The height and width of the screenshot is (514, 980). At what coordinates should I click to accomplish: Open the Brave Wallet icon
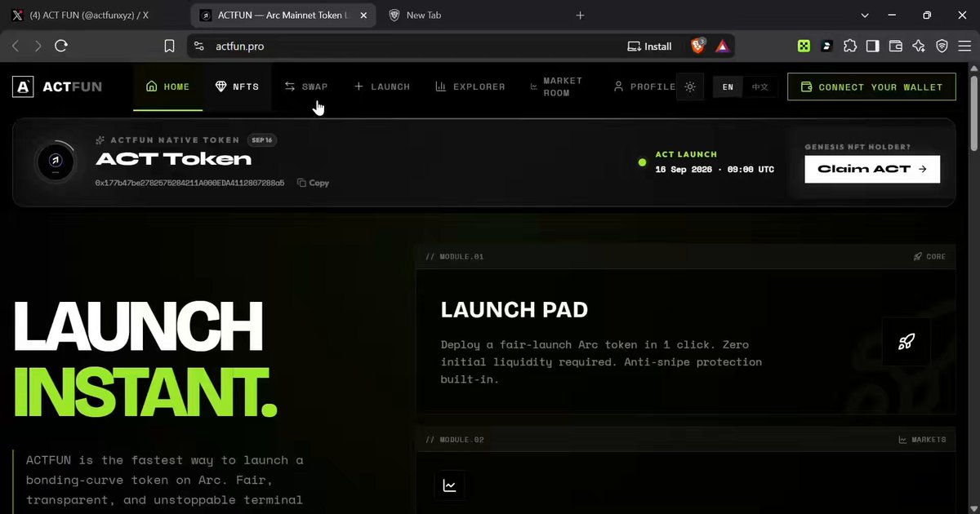[896, 47]
